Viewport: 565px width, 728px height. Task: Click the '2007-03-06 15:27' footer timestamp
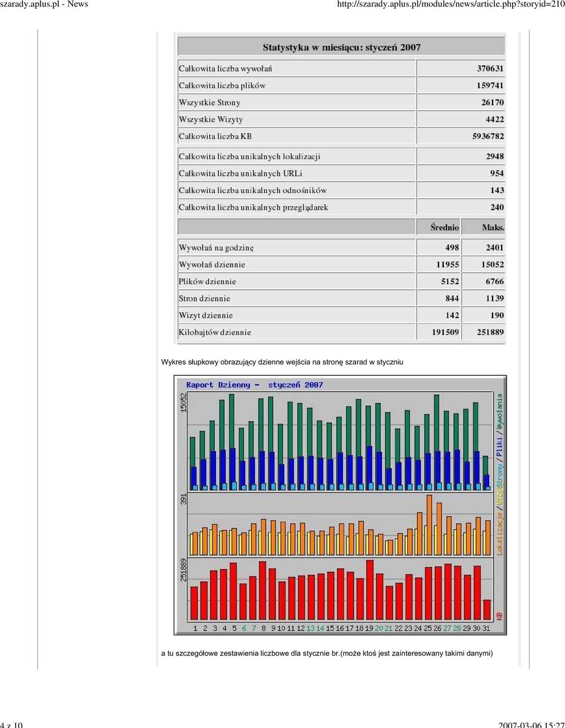click(x=531, y=724)
